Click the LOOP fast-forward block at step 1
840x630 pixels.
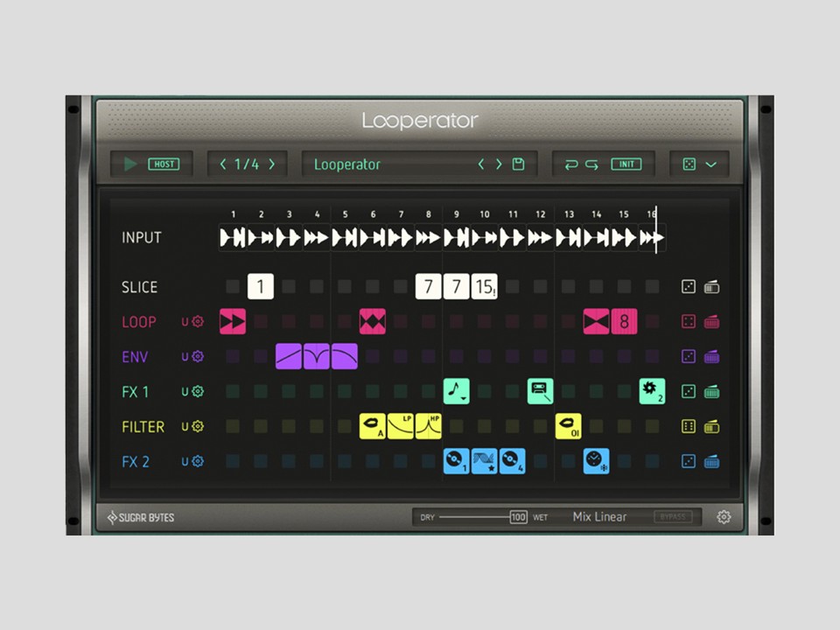(233, 321)
